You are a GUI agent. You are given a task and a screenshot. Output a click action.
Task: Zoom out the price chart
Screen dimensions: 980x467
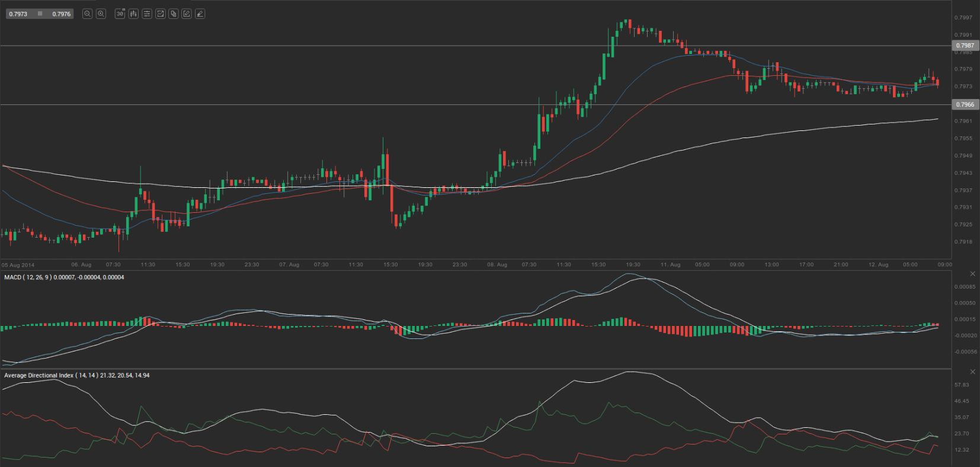tap(87, 14)
